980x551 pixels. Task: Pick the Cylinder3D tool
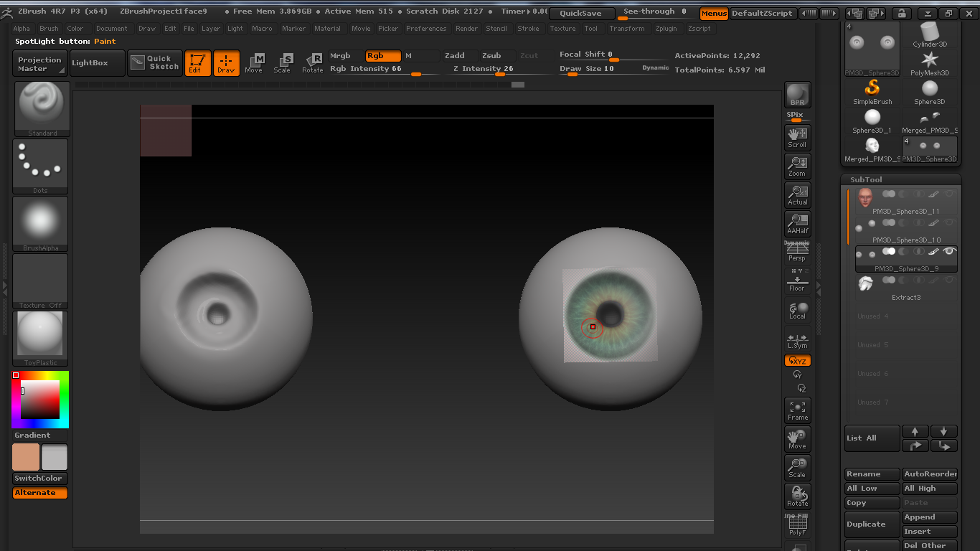click(x=930, y=34)
